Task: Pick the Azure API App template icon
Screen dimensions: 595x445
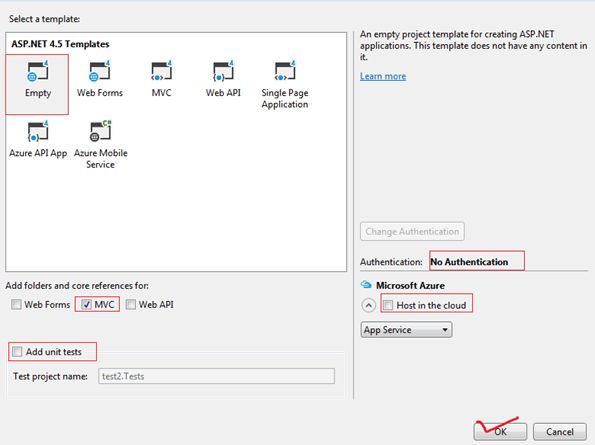Action: tap(38, 131)
